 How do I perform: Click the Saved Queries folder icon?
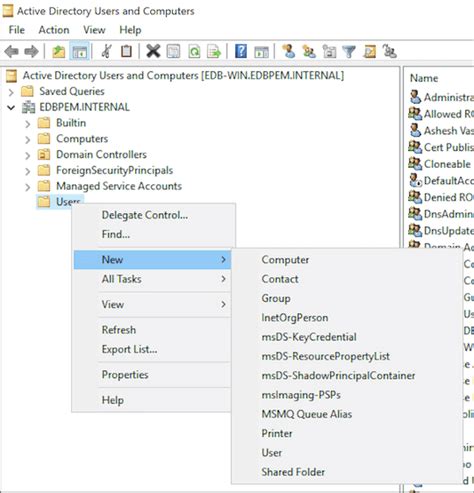click(x=27, y=91)
